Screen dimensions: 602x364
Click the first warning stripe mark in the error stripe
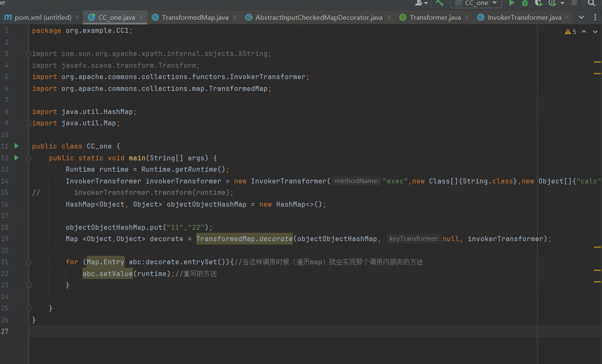coord(597,62)
